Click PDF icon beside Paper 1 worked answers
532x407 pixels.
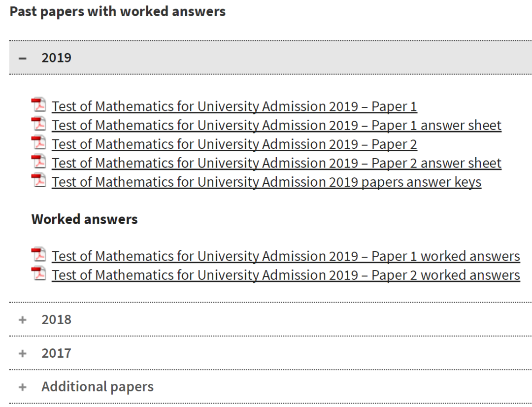click(x=38, y=255)
